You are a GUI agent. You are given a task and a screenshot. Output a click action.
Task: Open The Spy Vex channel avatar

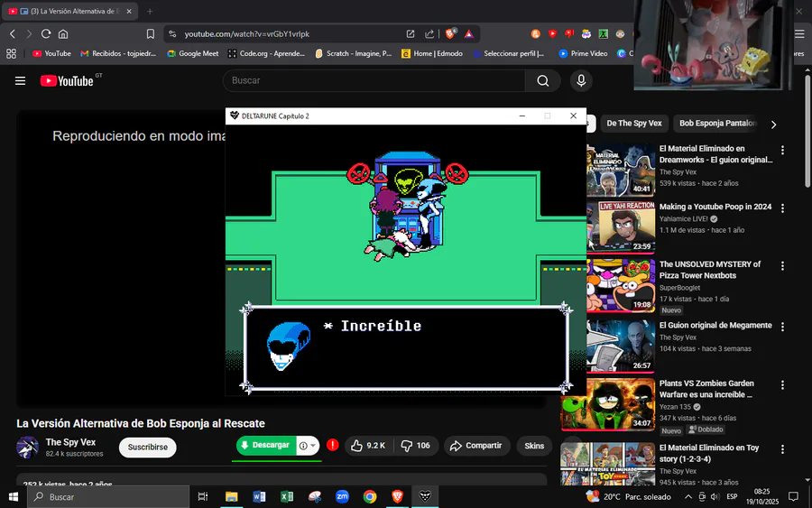point(27,447)
